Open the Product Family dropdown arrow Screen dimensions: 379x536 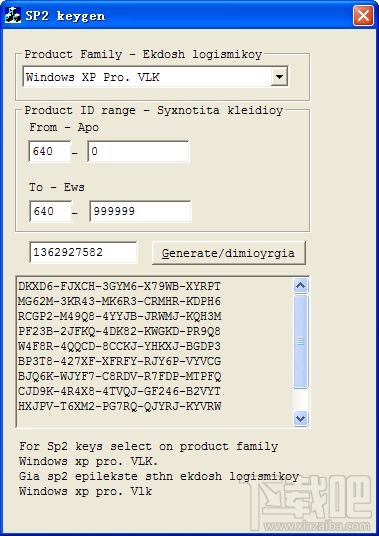279,76
